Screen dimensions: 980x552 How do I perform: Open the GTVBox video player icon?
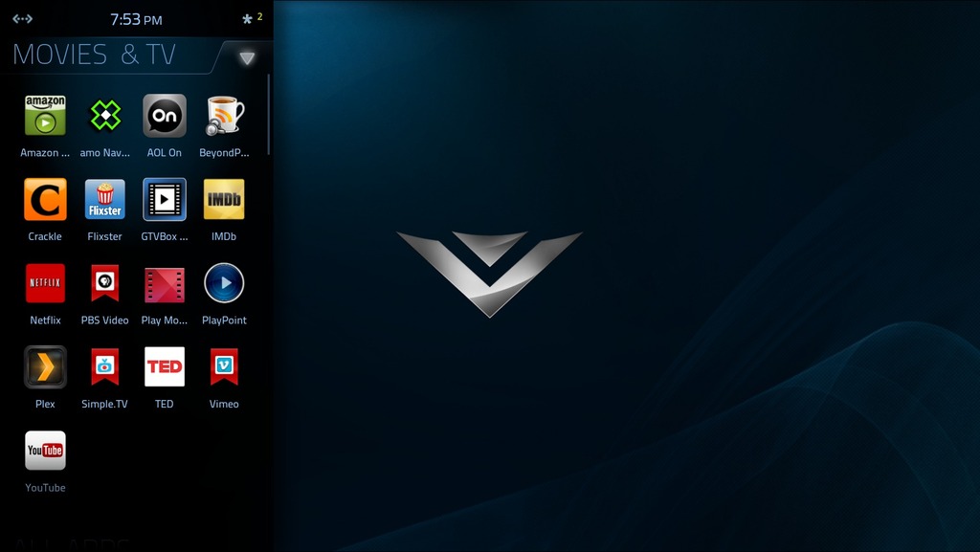pos(165,199)
